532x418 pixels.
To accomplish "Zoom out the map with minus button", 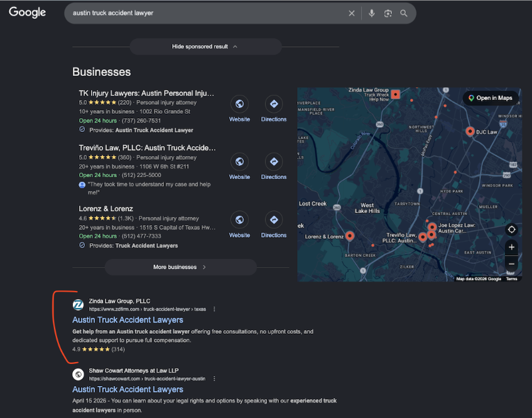I will (511, 264).
